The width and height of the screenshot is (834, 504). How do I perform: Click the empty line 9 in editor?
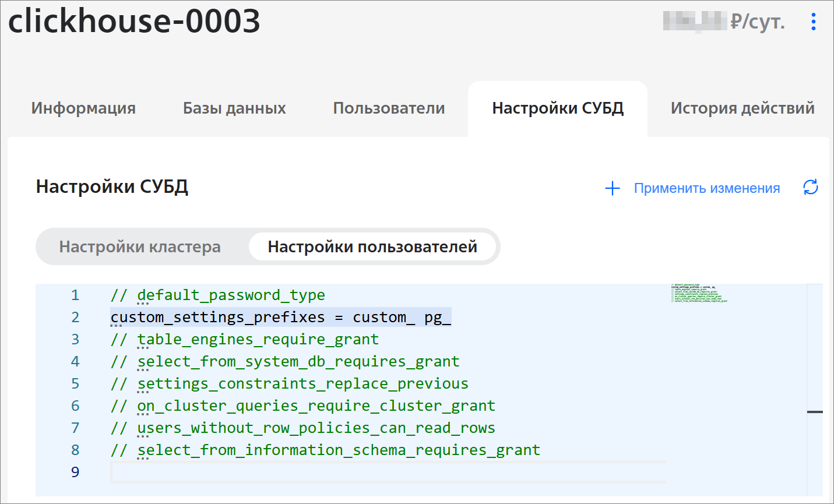[388, 472]
